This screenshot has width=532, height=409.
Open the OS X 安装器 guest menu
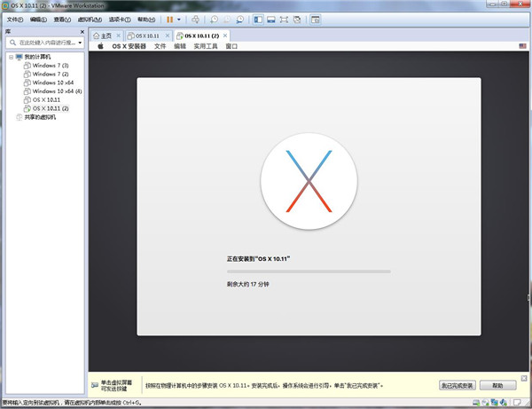[129, 46]
